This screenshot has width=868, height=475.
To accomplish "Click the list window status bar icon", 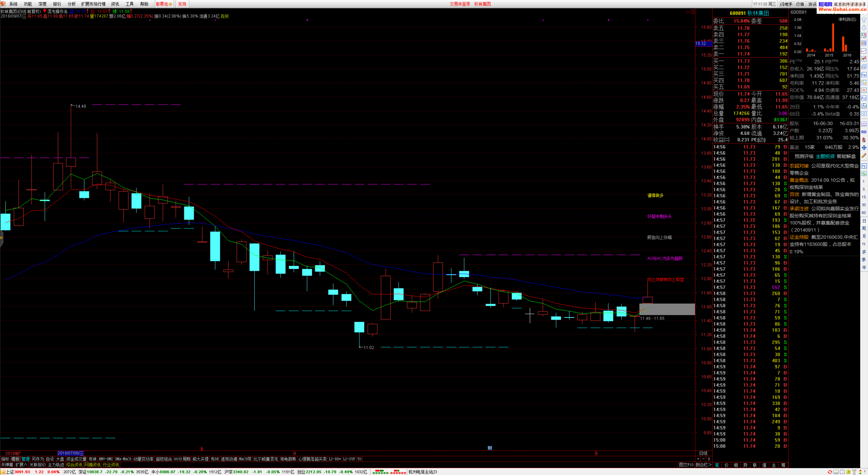I will tap(842, 472).
